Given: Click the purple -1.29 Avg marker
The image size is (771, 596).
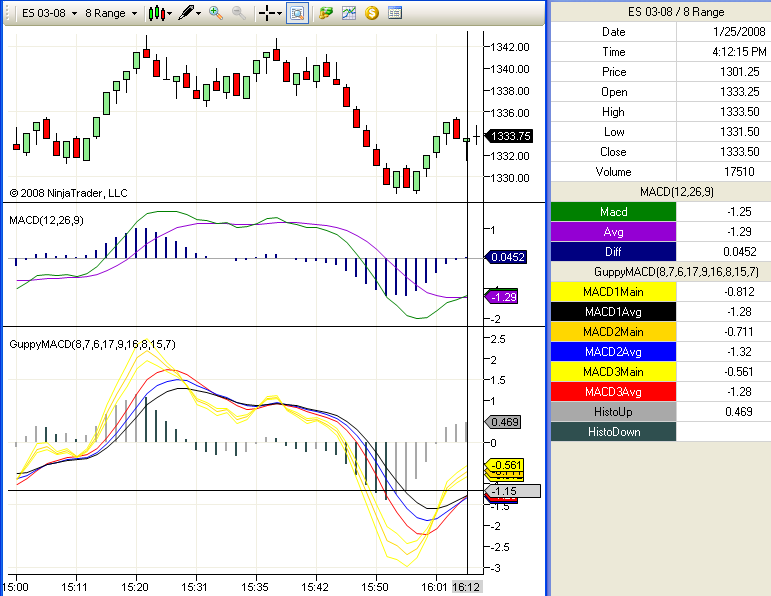Looking at the screenshot, I should 502,297.
